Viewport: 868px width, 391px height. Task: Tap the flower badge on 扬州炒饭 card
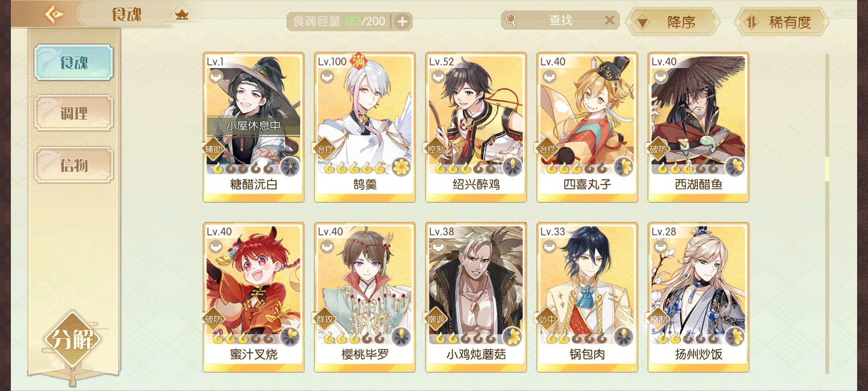coord(734,336)
